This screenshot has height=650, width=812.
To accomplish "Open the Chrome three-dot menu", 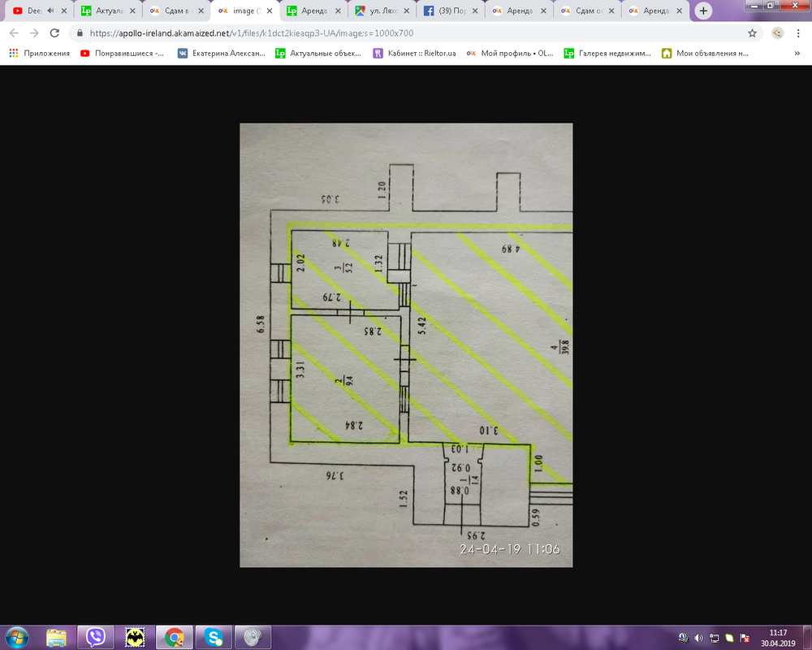I will tap(799, 33).
